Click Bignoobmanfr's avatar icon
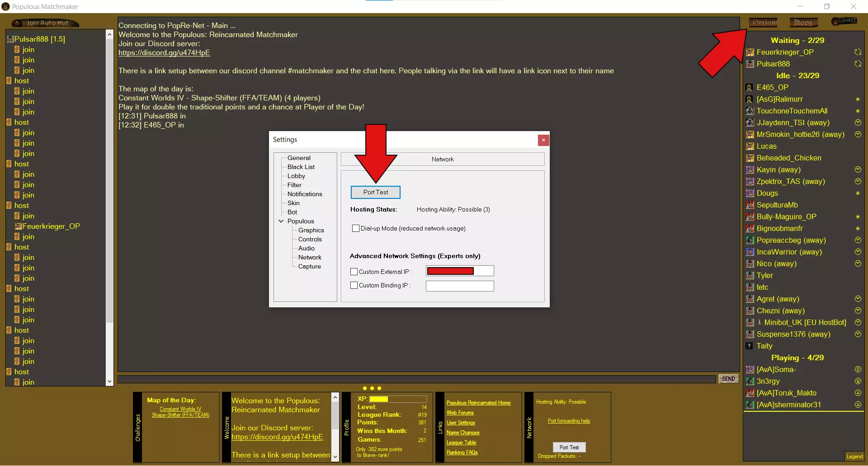This screenshot has width=868, height=466. (750, 229)
